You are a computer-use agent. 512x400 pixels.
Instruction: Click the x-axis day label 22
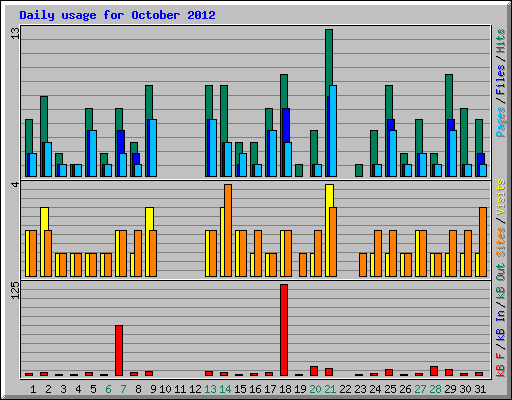click(x=345, y=389)
